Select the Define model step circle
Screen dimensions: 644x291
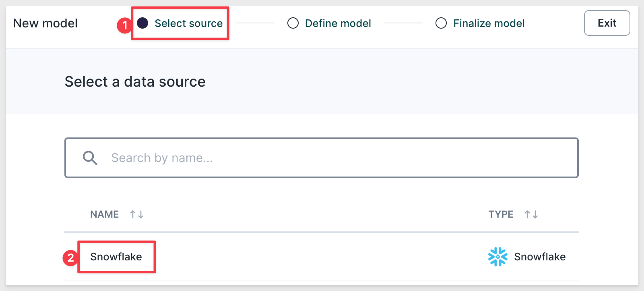coord(293,23)
